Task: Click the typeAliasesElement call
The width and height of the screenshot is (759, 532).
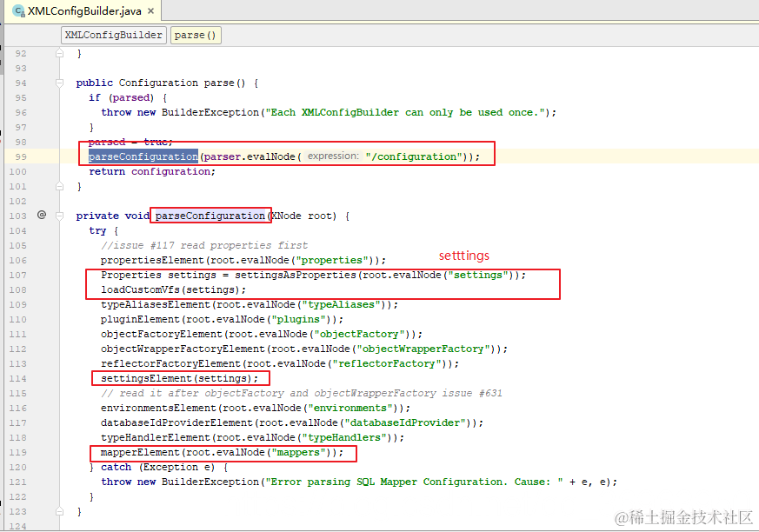Action: [156, 304]
